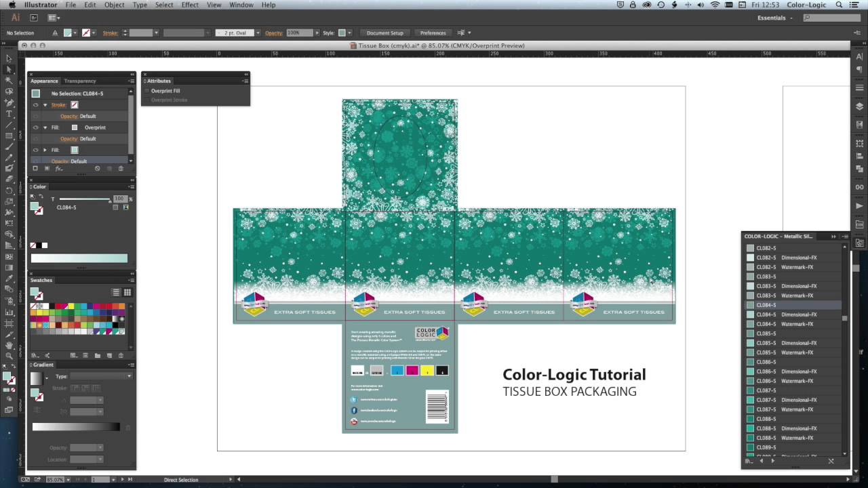Activate the Type tool
This screenshot has width=868, height=488.
[9, 113]
